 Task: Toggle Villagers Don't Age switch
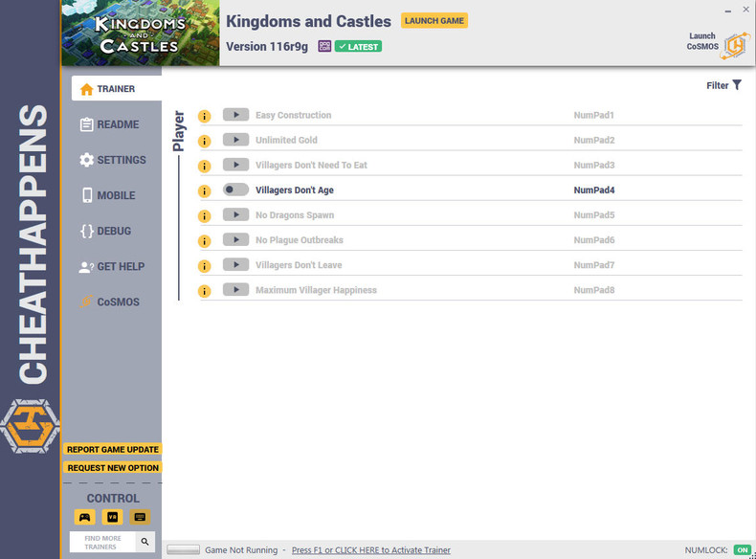coord(235,190)
